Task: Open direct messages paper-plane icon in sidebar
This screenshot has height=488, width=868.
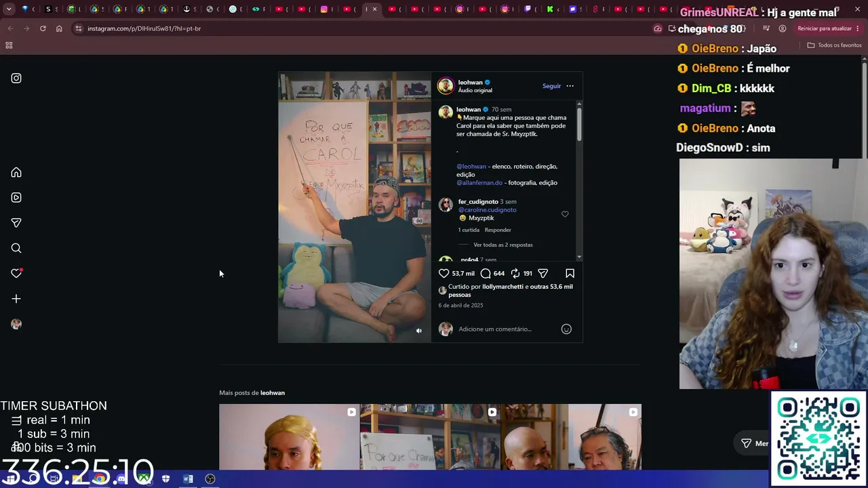Action: click(x=16, y=223)
